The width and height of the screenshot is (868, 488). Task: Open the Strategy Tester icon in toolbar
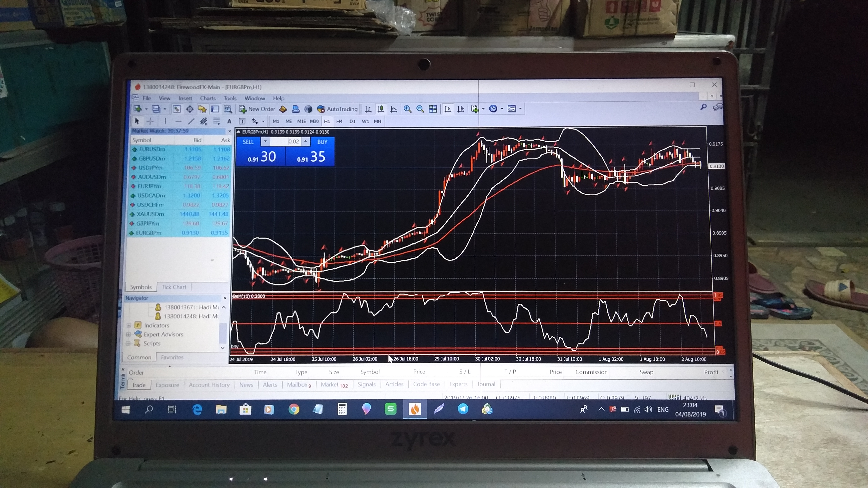click(228, 109)
